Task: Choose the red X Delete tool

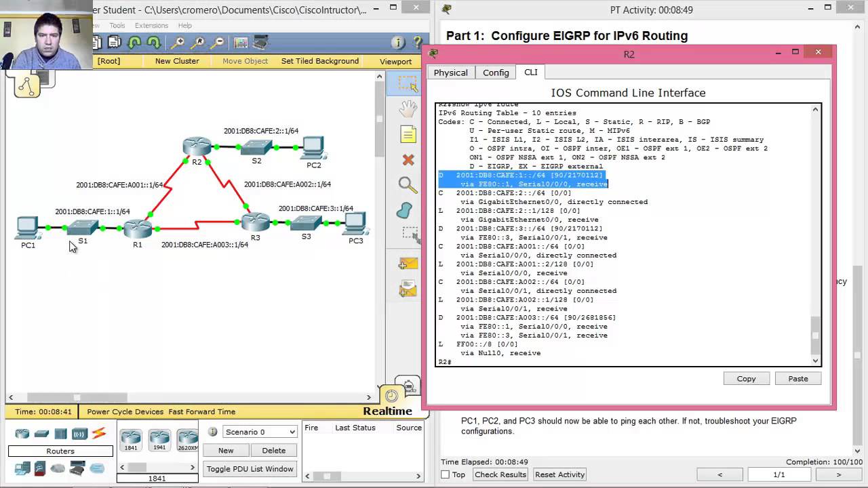Action: click(x=408, y=160)
